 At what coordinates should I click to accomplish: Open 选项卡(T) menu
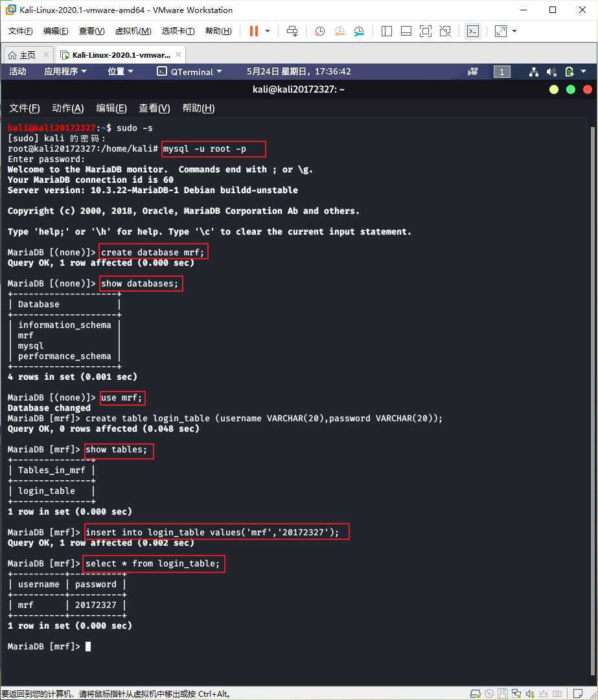[x=178, y=31]
